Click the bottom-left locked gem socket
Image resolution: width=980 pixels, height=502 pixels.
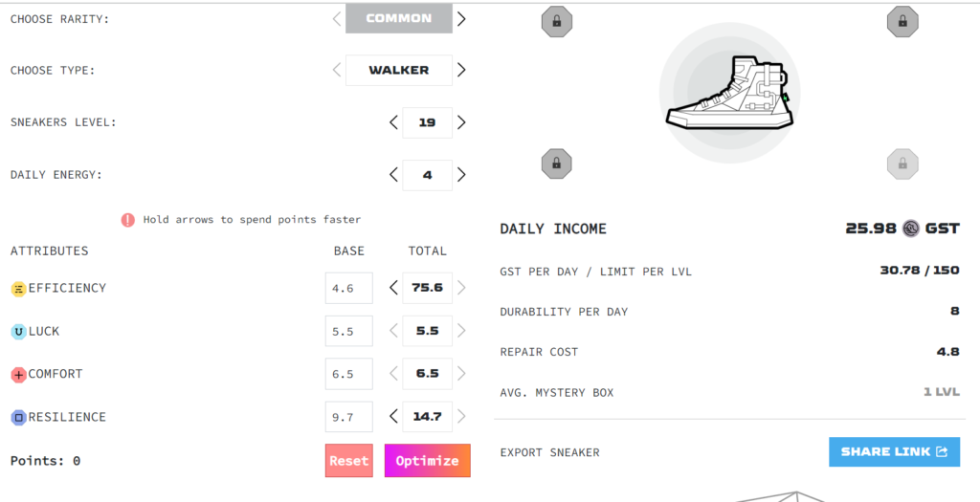coord(556,164)
